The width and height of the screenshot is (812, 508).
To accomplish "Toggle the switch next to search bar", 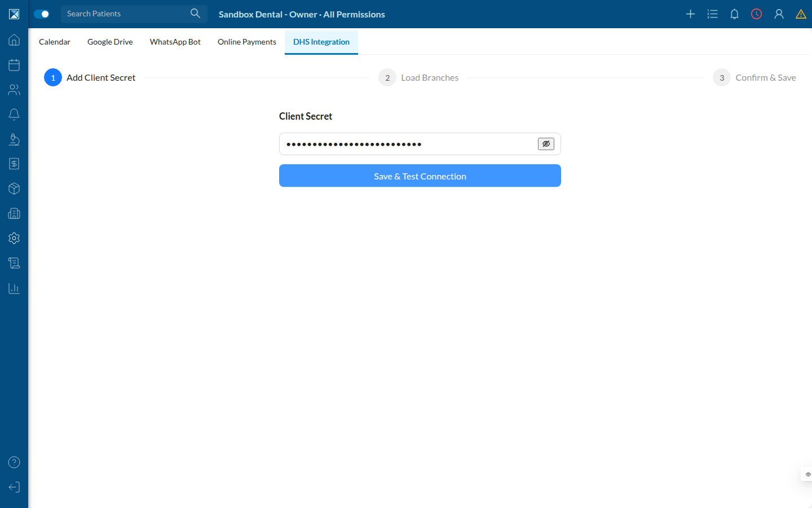I will 42,14.
